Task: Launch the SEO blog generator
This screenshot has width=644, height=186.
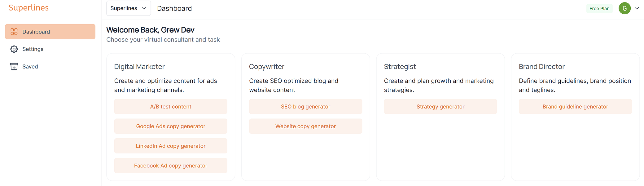Action: tap(305, 106)
